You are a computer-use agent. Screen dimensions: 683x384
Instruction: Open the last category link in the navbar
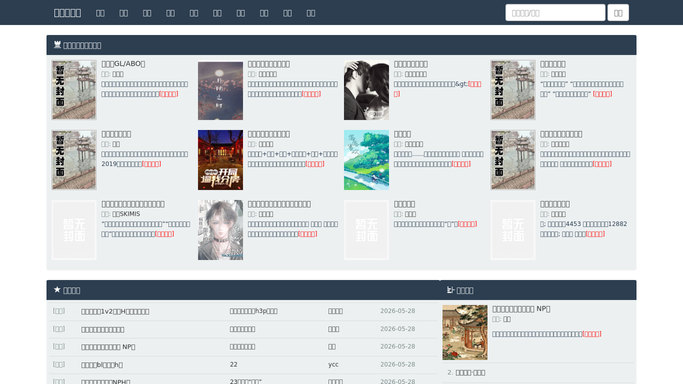tap(311, 13)
